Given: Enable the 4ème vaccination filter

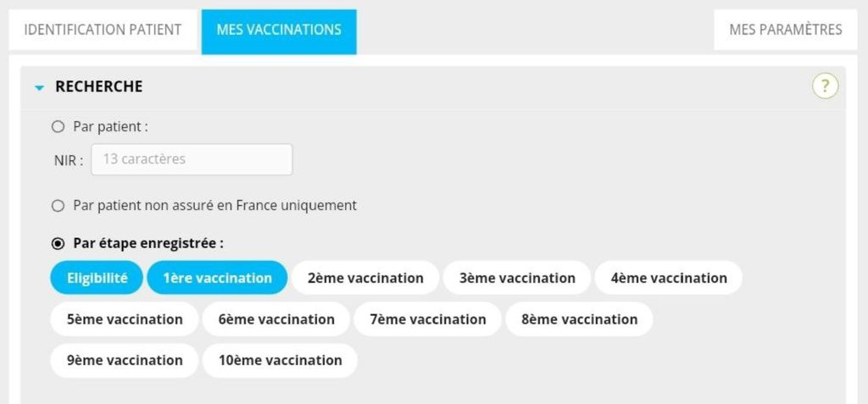Looking at the screenshot, I should click(669, 278).
